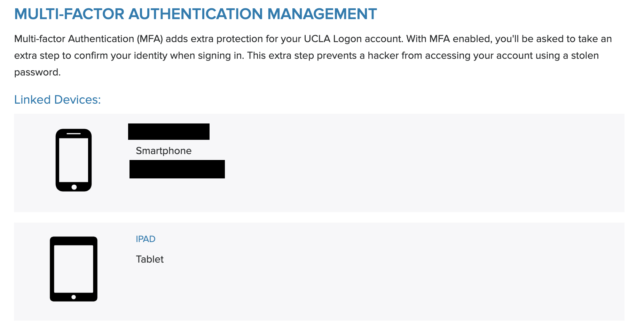This screenshot has height=329, width=644.
Task: Click the redacted device name above Smartphone
Action: [x=169, y=132]
